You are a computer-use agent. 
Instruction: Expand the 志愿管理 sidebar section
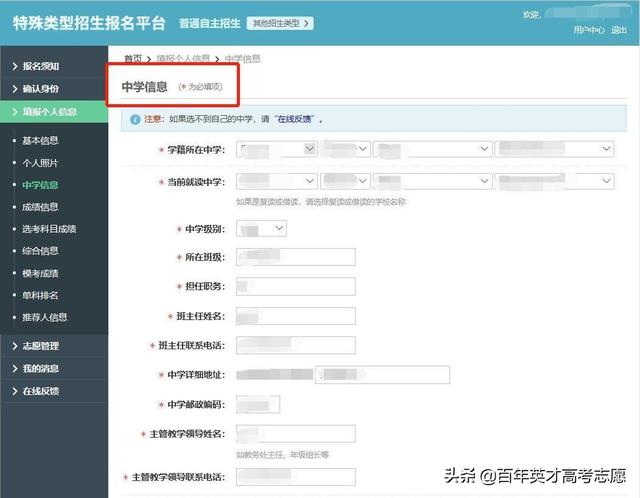54,346
